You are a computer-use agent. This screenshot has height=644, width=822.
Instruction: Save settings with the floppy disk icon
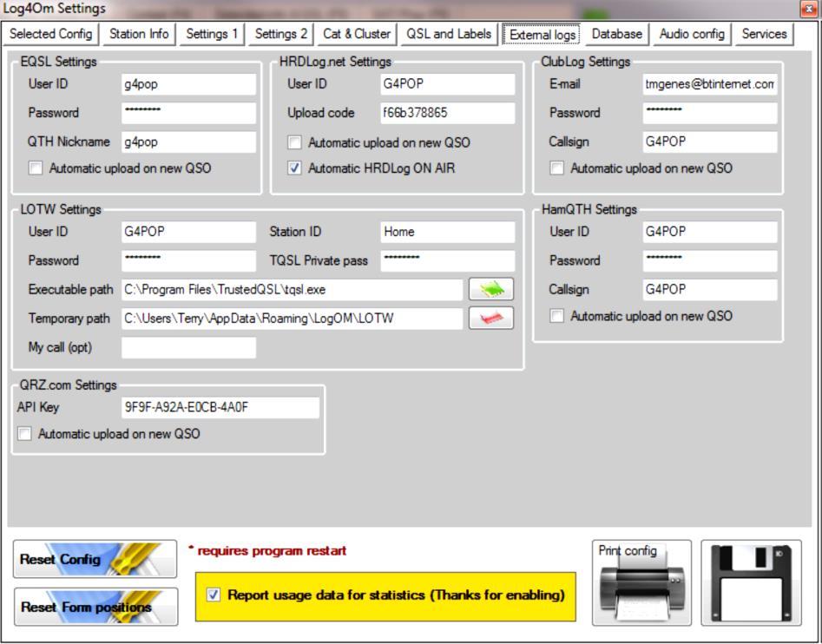751,582
